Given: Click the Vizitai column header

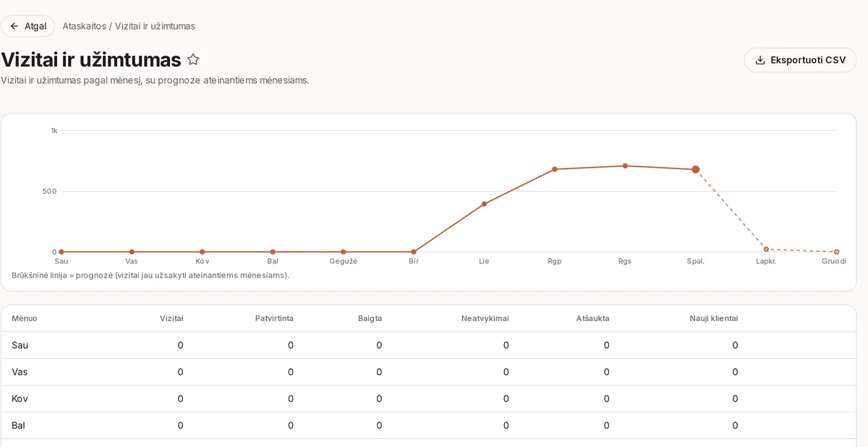Looking at the screenshot, I should tap(171, 318).
